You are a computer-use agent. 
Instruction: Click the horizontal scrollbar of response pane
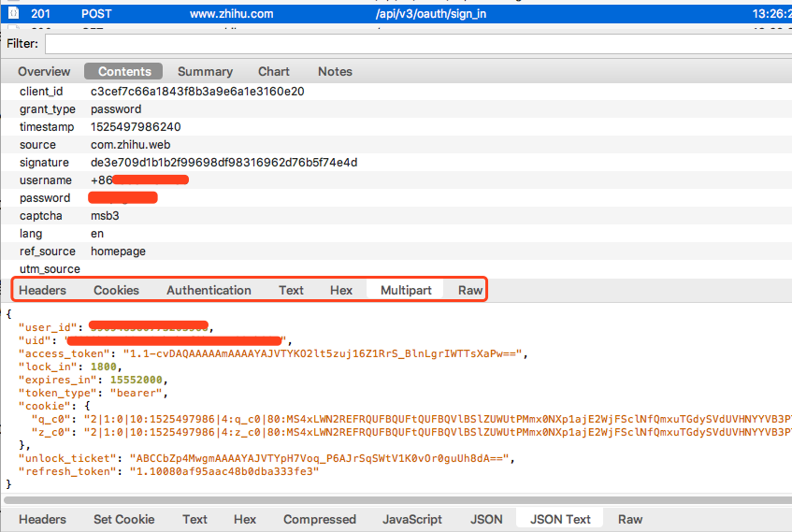point(398,500)
